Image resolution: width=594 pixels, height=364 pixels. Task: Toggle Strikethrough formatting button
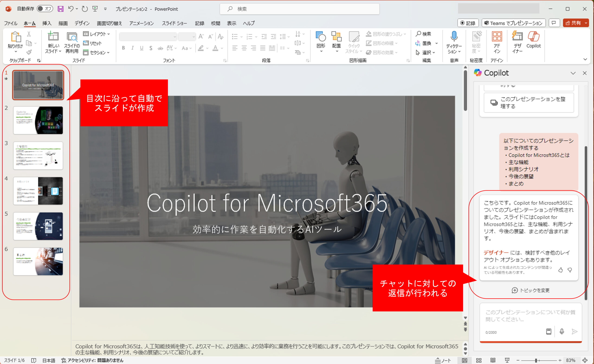[160, 48]
